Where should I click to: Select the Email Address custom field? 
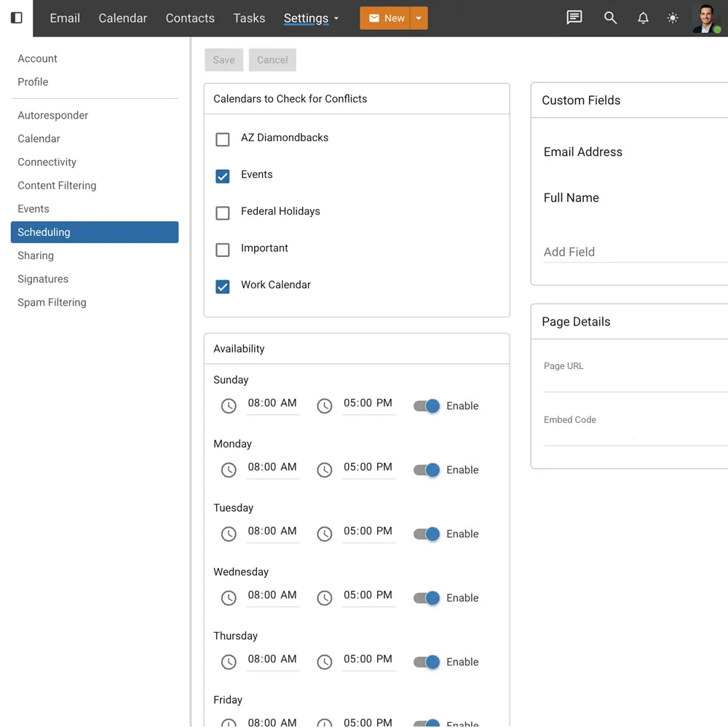click(x=583, y=152)
